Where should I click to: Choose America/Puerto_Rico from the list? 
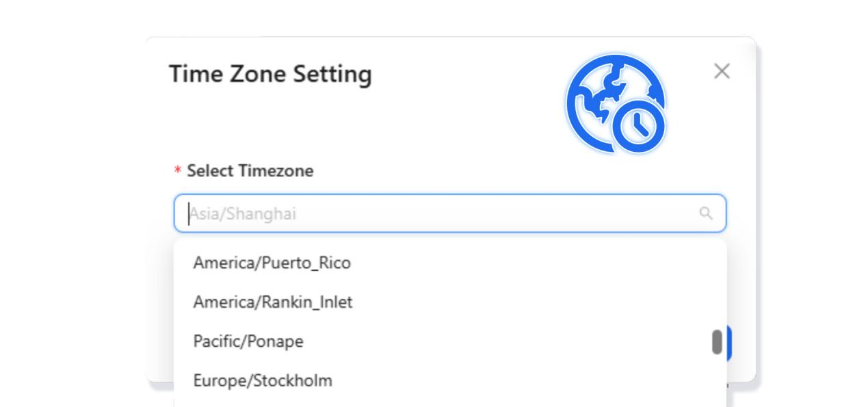click(272, 263)
